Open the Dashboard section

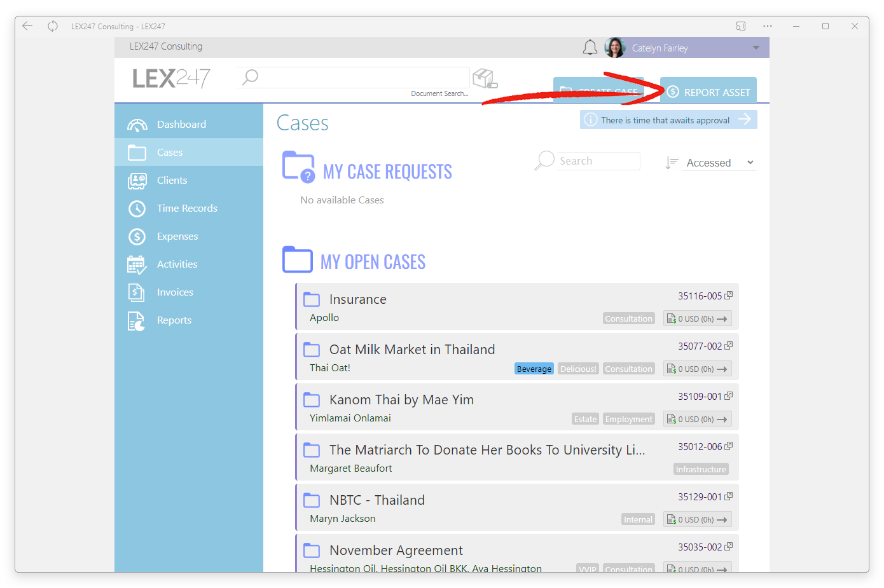[189, 124]
